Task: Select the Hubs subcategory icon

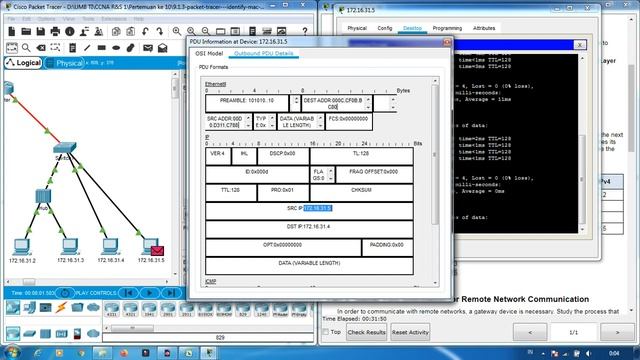Action: pyautogui.click(x=45, y=333)
